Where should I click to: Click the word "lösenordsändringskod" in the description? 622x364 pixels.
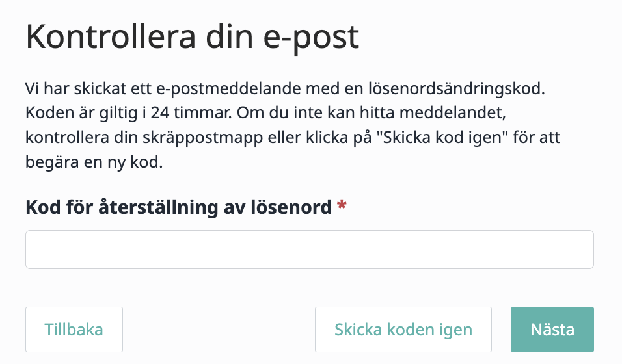click(457, 89)
